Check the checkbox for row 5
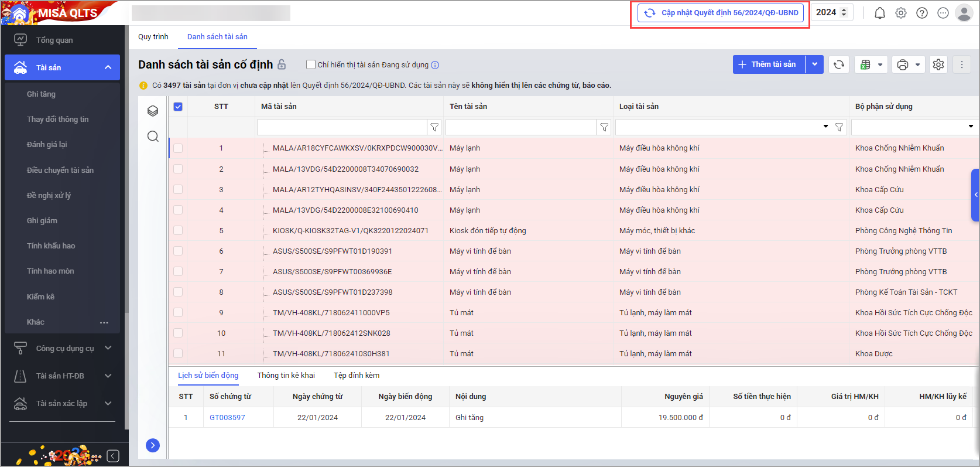 178,231
